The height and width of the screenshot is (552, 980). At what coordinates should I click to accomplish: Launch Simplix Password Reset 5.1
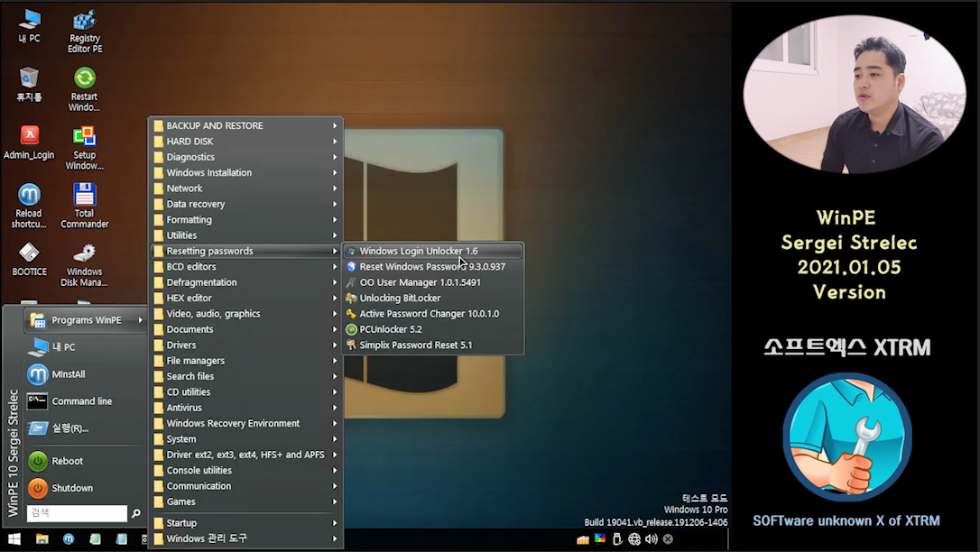coord(432,345)
